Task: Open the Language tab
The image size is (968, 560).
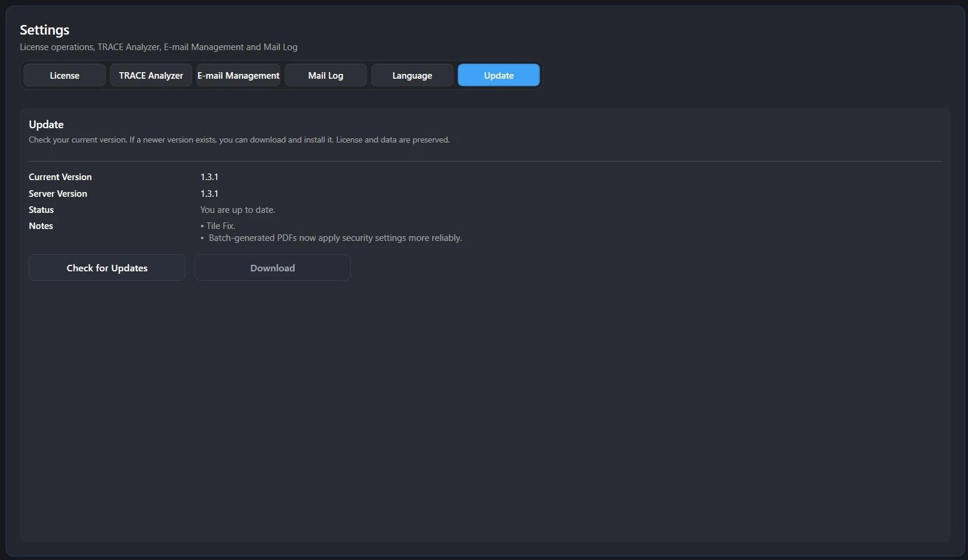Action: coord(412,75)
